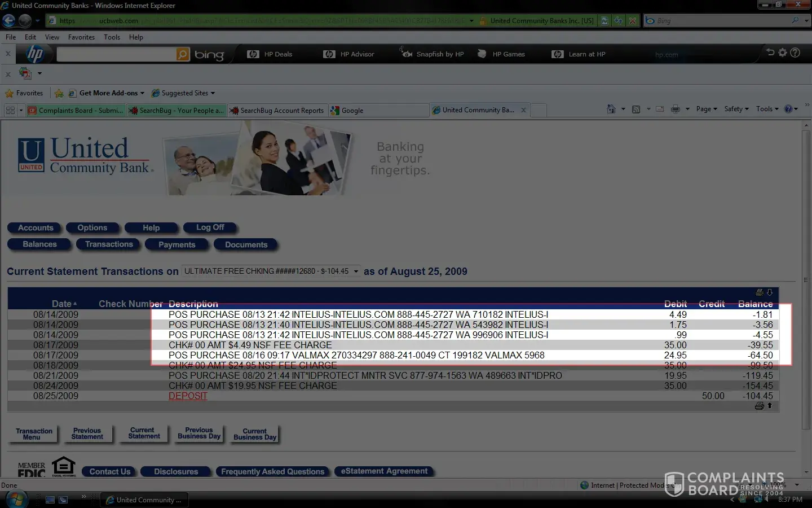Open the Favorites menu in menu bar
Viewport: 812px width, 508px height.
click(x=81, y=37)
